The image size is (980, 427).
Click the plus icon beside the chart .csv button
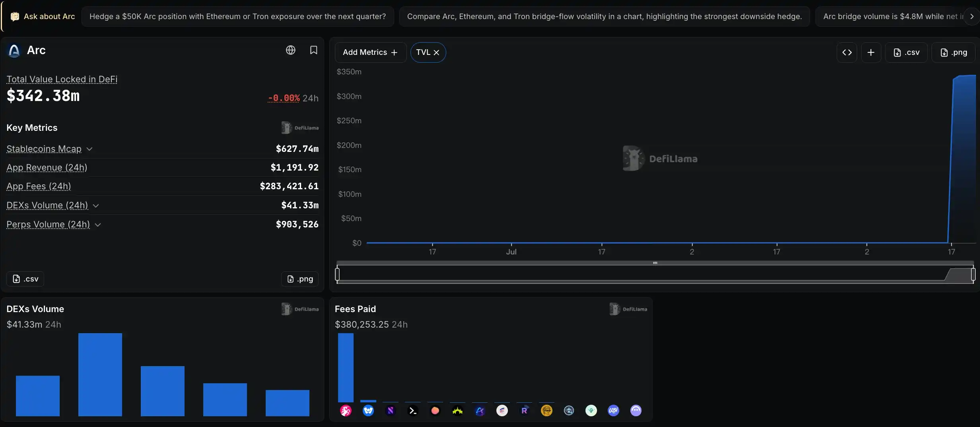coord(871,52)
